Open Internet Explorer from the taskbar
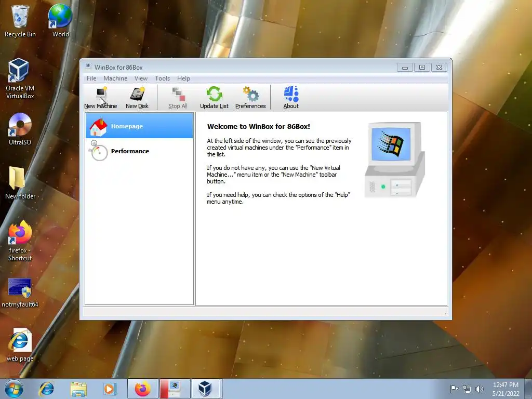The height and width of the screenshot is (399, 532). click(46, 389)
